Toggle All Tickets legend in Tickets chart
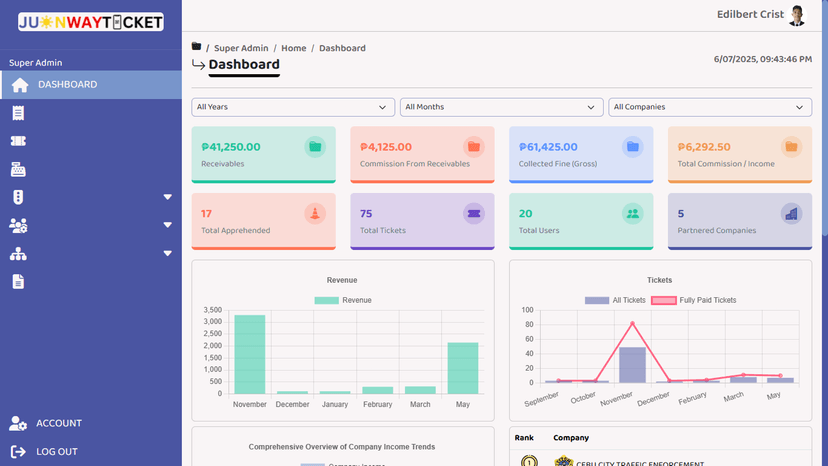This screenshot has height=466, width=828. pyautogui.click(x=611, y=300)
